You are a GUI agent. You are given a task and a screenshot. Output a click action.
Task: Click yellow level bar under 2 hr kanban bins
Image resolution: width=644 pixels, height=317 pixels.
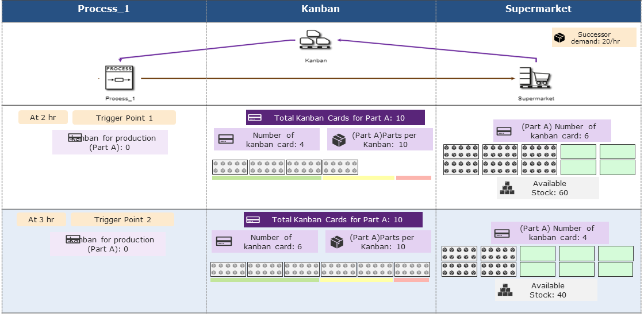(358, 178)
